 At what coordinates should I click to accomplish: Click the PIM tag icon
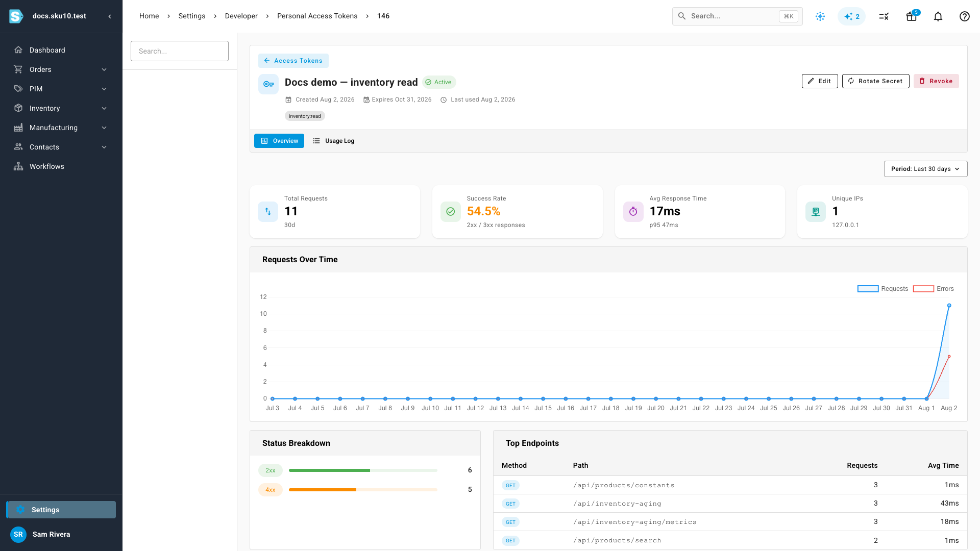pyautogui.click(x=18, y=89)
